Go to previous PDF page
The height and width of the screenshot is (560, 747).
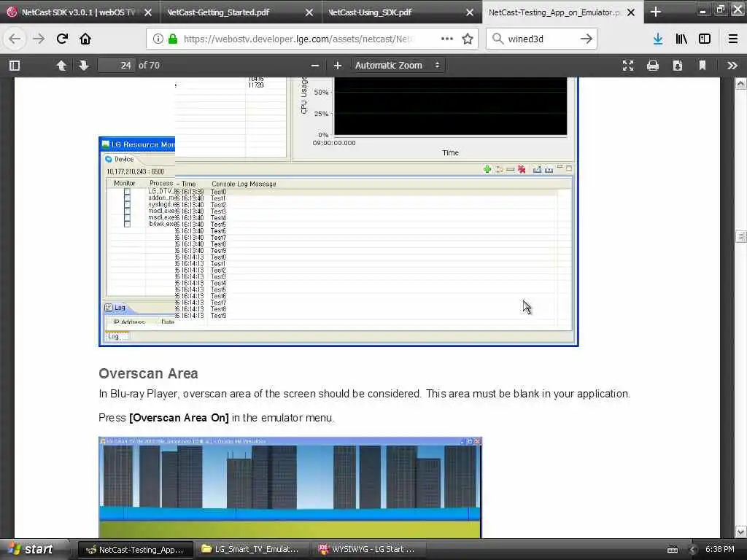click(61, 66)
